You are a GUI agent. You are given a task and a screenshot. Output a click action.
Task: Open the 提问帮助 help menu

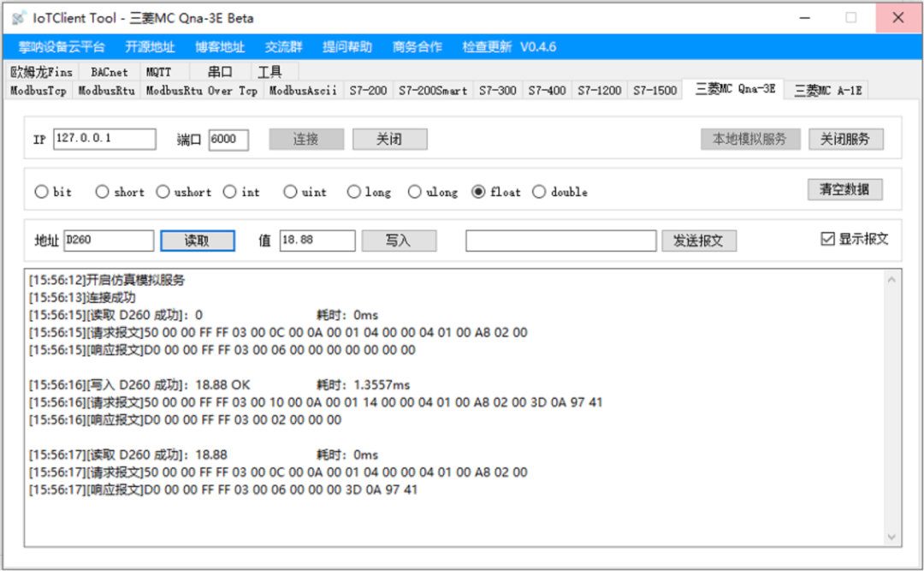click(x=346, y=47)
